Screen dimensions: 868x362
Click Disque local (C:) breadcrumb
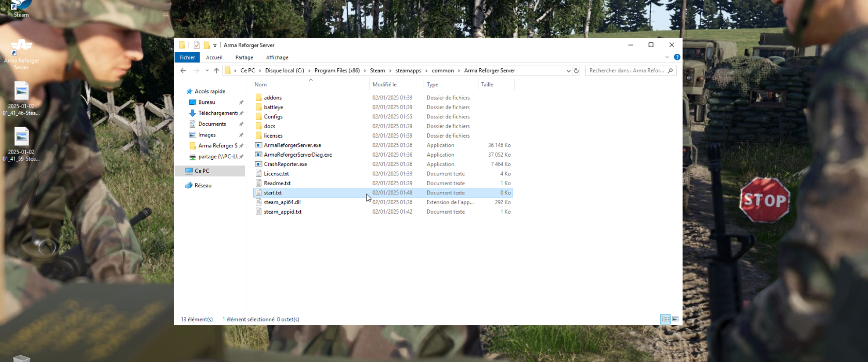(x=285, y=70)
